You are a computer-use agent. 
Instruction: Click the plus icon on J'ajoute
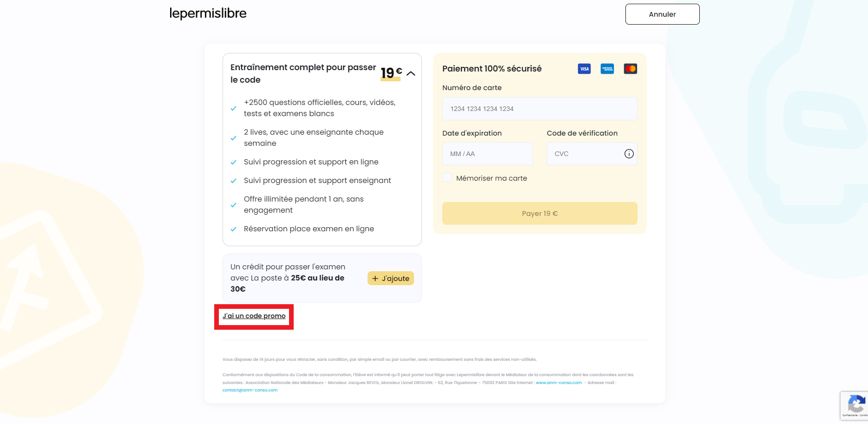[375, 279]
